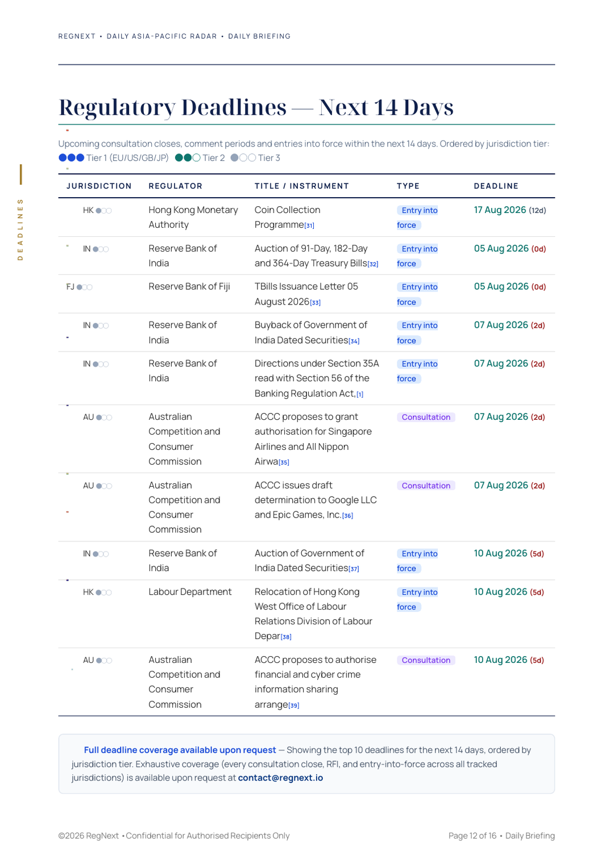The image size is (614, 868).
Task: Click the 10 Aug 2026 deadline in Labour Department row
Action: coord(509,592)
